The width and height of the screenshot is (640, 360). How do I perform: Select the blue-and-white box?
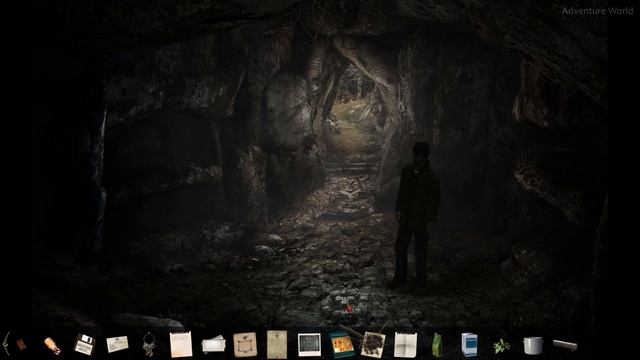469,345
